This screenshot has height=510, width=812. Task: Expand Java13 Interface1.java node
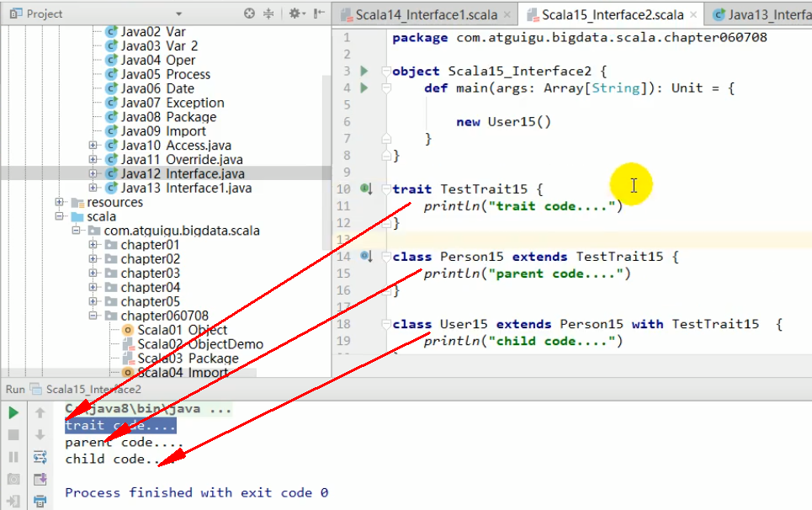tap(93, 188)
